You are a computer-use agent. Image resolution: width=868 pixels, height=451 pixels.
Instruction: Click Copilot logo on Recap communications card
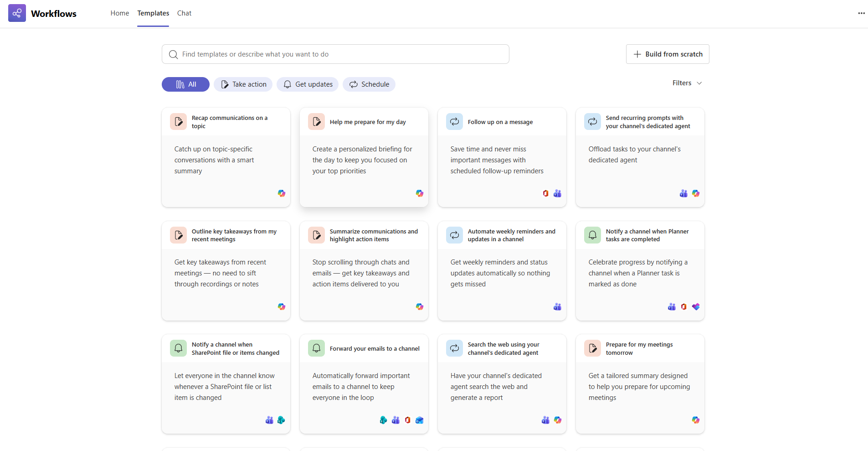coord(282,193)
